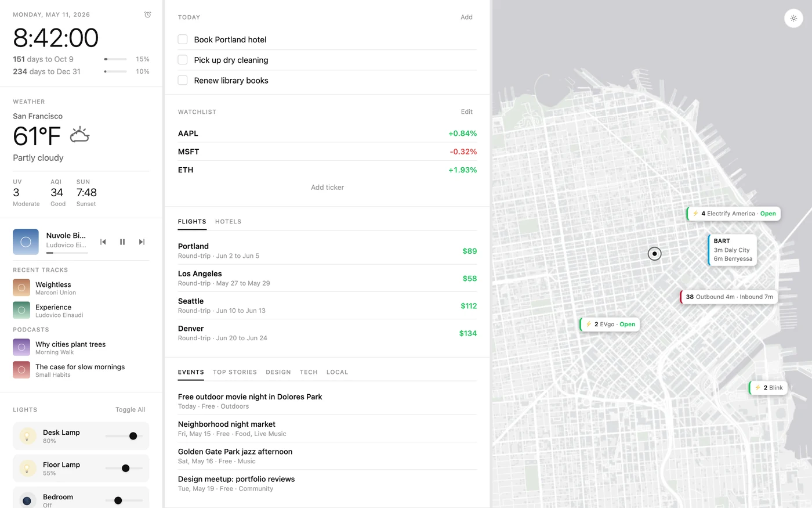Adjust the Desk Lamp brightness slider
Image resolution: width=812 pixels, height=508 pixels.
(x=124, y=436)
